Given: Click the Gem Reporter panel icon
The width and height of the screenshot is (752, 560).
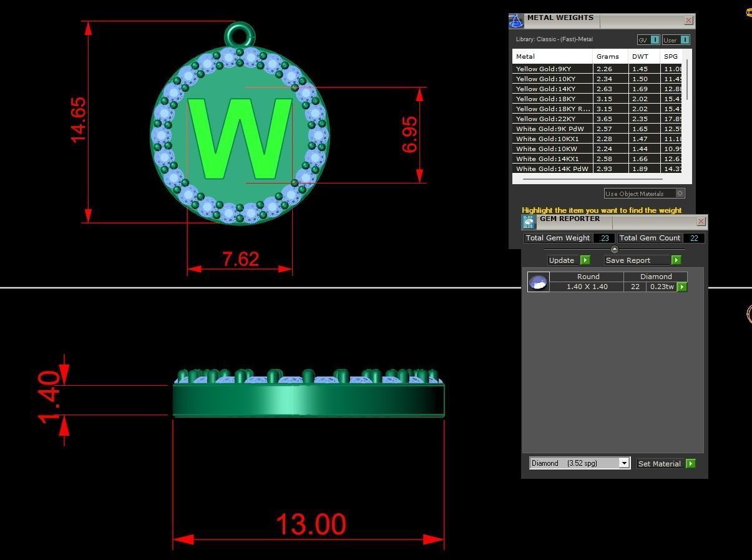Looking at the screenshot, I should tap(529, 222).
